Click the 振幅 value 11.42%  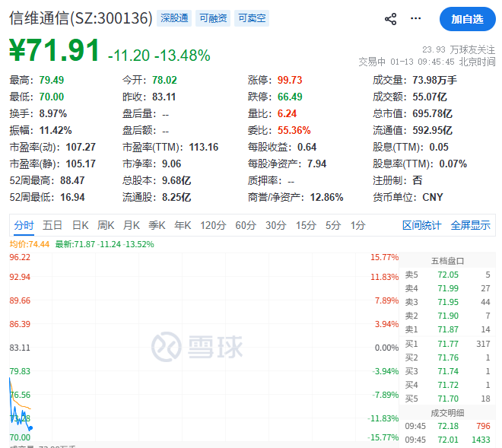(56, 130)
